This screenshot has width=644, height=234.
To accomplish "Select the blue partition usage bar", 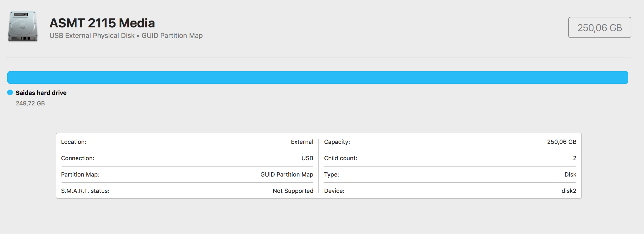I will (x=318, y=77).
